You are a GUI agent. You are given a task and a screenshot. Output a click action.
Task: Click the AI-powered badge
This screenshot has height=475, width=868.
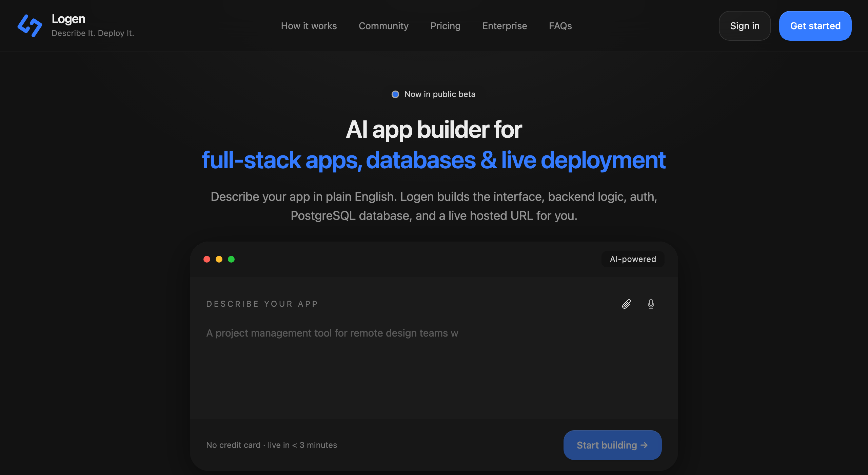click(x=633, y=259)
